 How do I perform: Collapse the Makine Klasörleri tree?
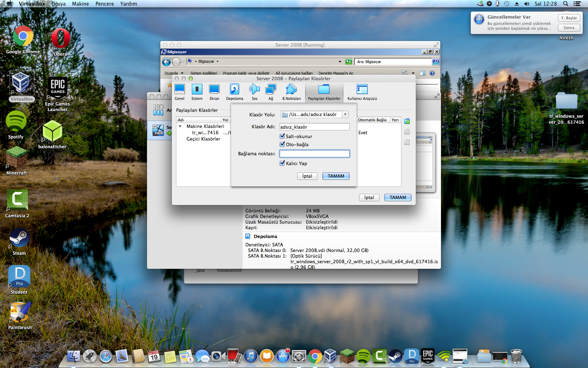point(180,126)
